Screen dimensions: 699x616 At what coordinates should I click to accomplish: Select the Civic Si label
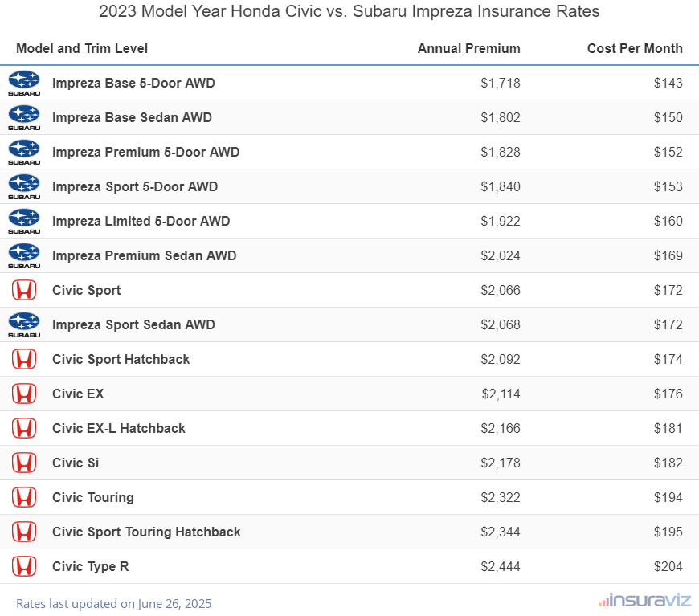(x=76, y=463)
